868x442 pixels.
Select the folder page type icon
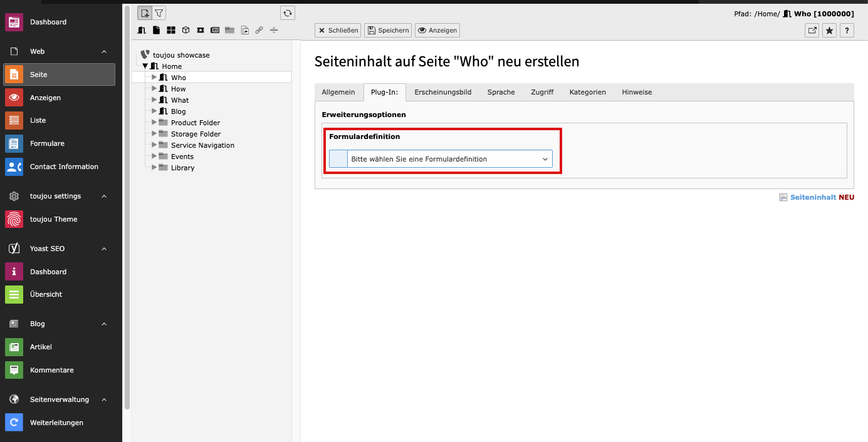pyautogui.click(x=229, y=30)
